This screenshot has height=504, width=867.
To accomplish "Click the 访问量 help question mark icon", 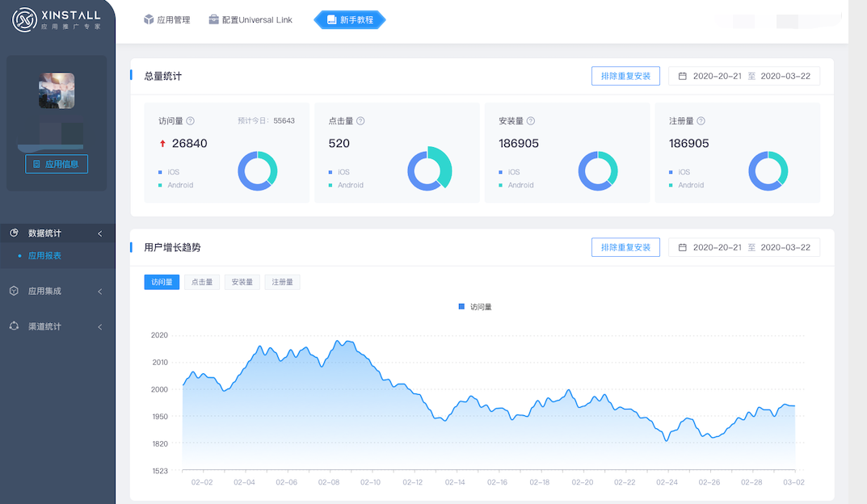I will (x=191, y=120).
